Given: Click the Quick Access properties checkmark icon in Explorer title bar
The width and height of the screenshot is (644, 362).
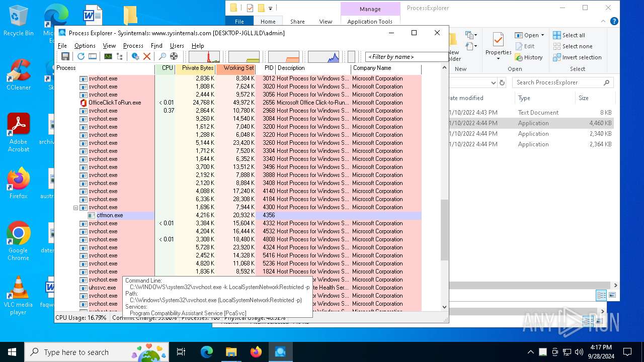Looking at the screenshot, I should click(x=250, y=8).
